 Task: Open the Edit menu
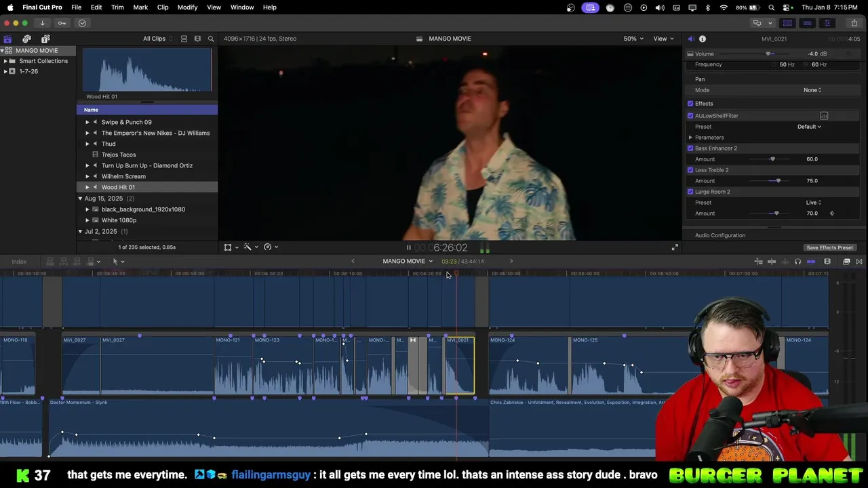click(x=96, y=7)
